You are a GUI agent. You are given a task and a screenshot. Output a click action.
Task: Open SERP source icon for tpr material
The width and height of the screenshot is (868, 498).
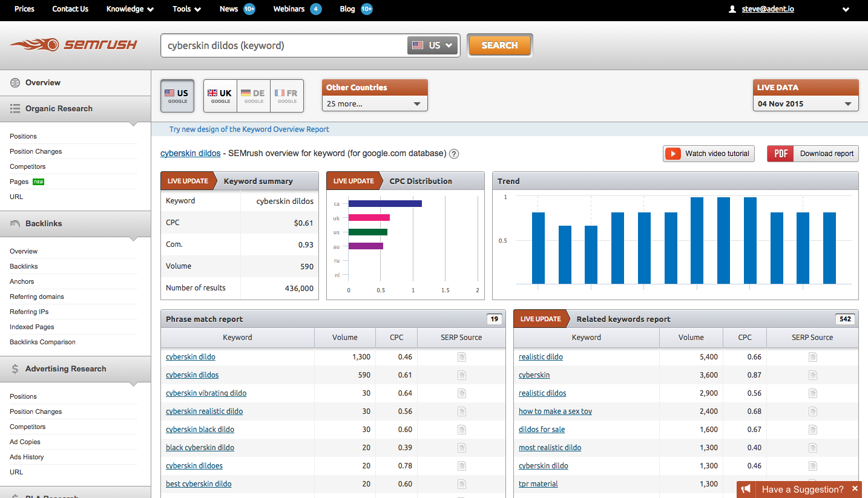(813, 484)
